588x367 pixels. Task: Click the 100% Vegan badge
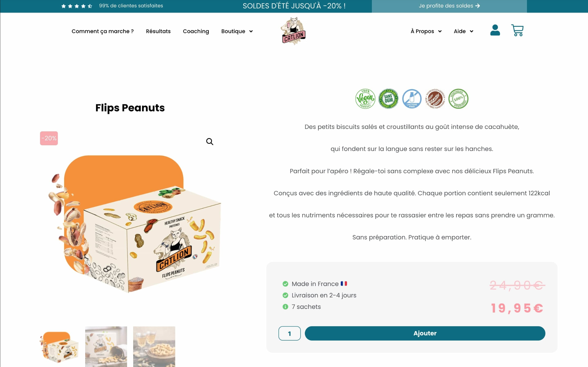[365, 99]
